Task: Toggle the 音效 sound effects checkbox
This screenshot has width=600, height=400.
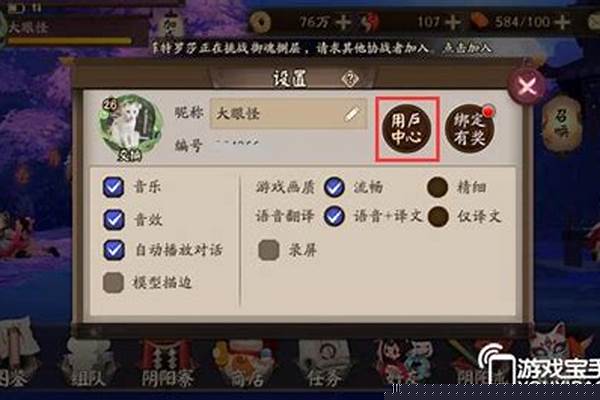Action: 114,219
